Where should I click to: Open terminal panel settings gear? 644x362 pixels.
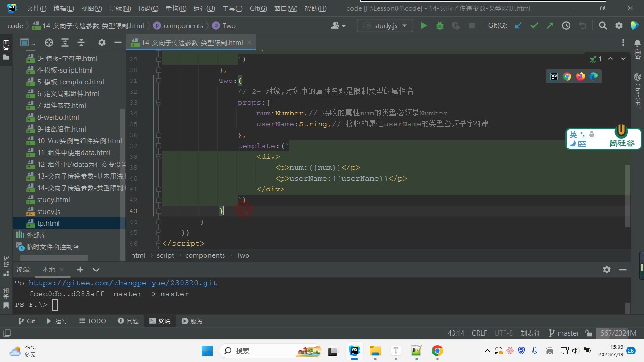607,270
